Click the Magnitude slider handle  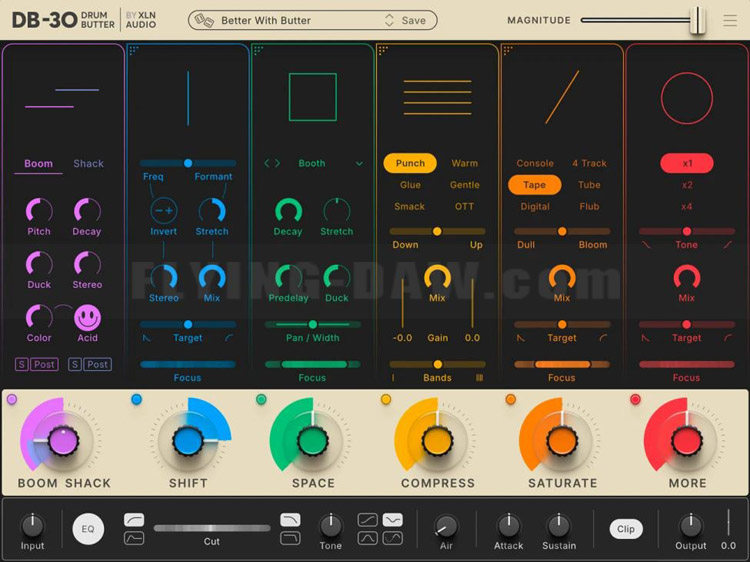698,21
